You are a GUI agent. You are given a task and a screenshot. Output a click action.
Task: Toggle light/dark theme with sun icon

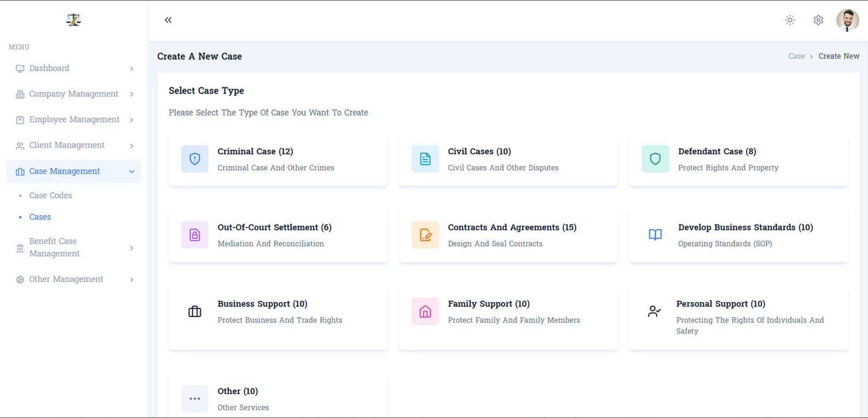(790, 20)
